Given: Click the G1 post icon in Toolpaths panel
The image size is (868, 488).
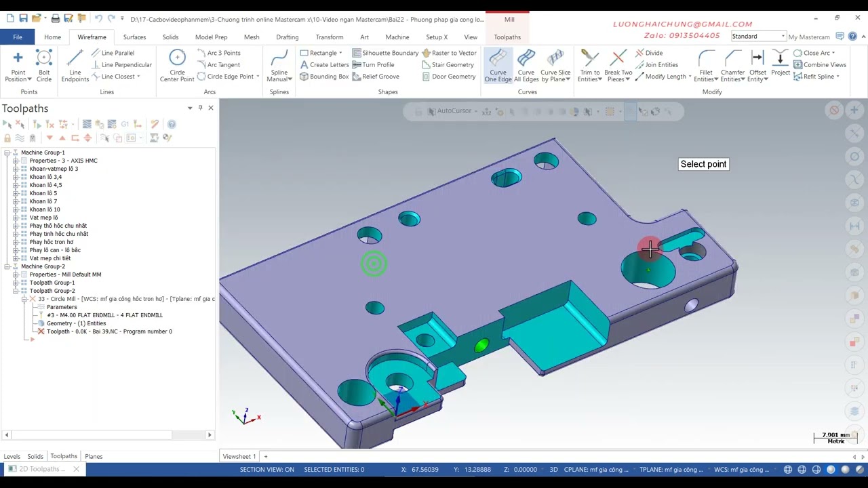Looking at the screenshot, I should [x=125, y=124].
